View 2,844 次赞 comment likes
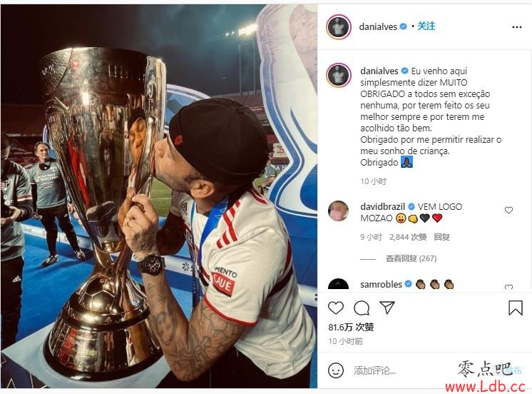The width and height of the screenshot is (532, 394). [x=408, y=237]
